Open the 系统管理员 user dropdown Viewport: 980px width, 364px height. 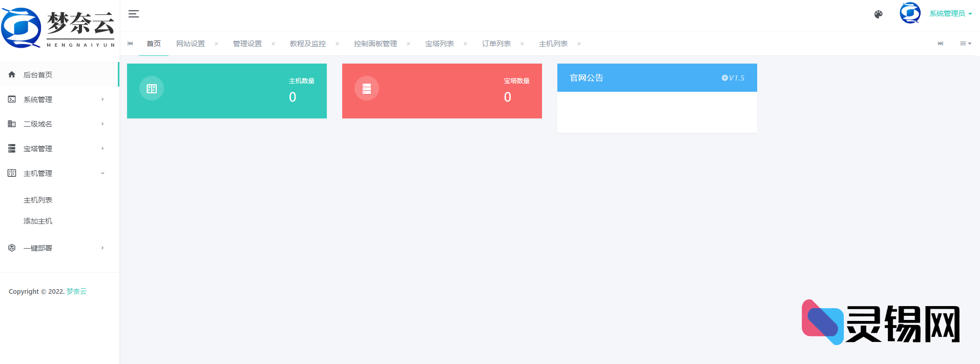coord(950,14)
